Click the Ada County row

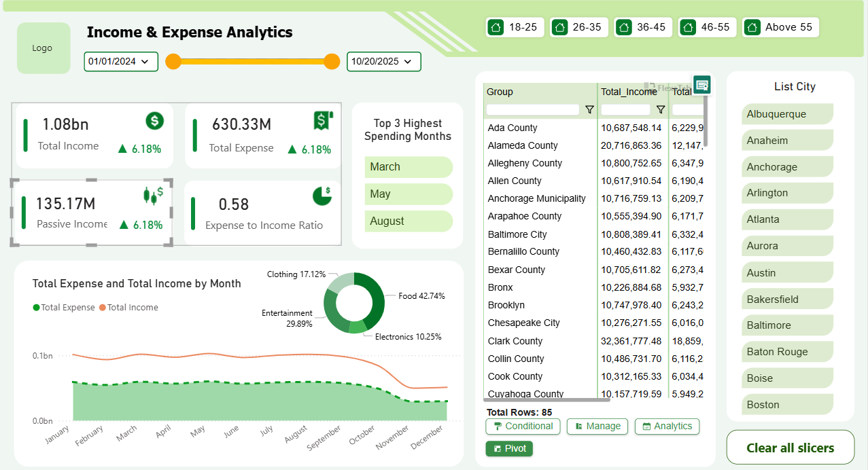pos(593,128)
